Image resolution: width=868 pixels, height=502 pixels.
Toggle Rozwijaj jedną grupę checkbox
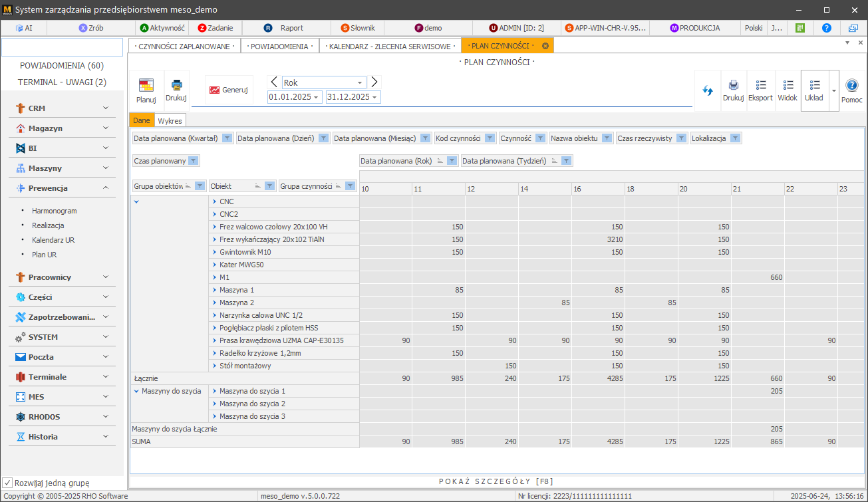coord(8,483)
